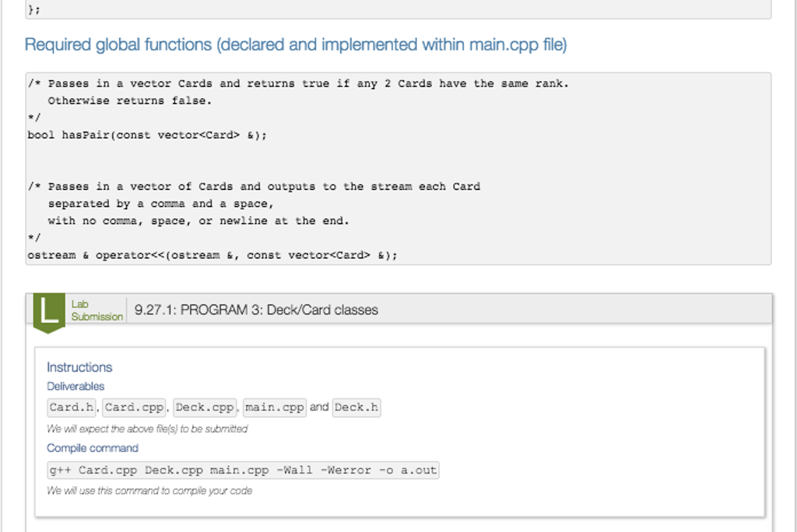
Task: Click the 'We will expect the above file(s)' note
Action: click(147, 429)
